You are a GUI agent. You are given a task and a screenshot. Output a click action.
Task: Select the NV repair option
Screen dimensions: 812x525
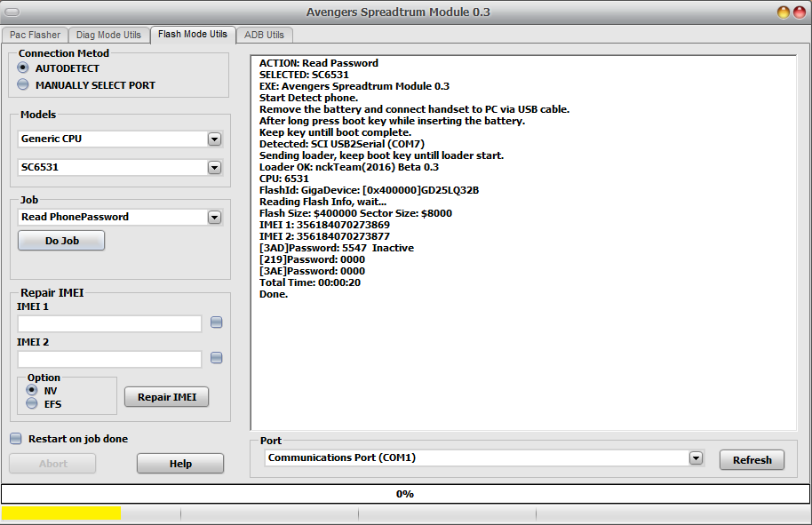pos(32,390)
